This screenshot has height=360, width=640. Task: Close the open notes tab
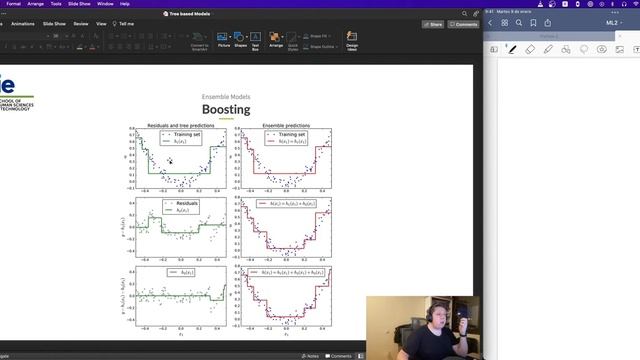(x=620, y=36)
